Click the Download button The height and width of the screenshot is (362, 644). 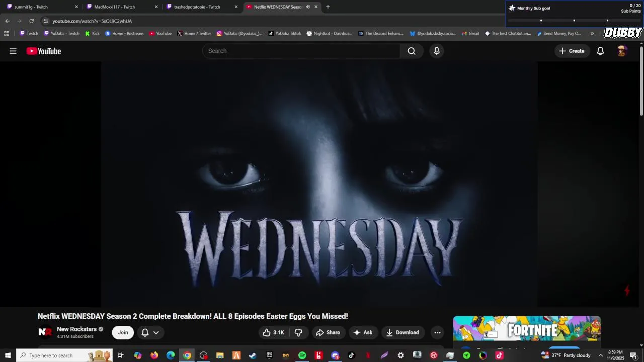coord(403,332)
